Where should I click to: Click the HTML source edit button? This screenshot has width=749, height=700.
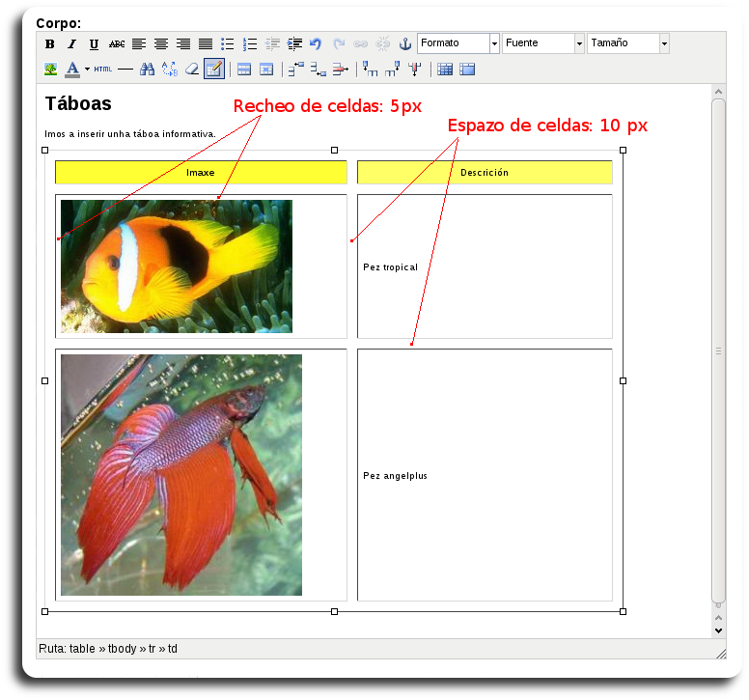click(103, 70)
